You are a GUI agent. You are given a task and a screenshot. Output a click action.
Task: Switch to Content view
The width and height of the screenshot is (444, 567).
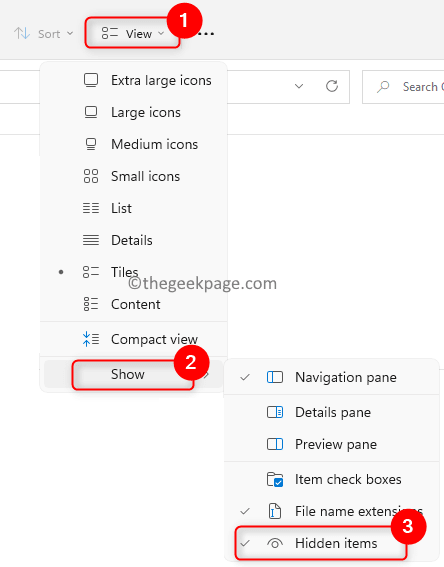point(133,304)
